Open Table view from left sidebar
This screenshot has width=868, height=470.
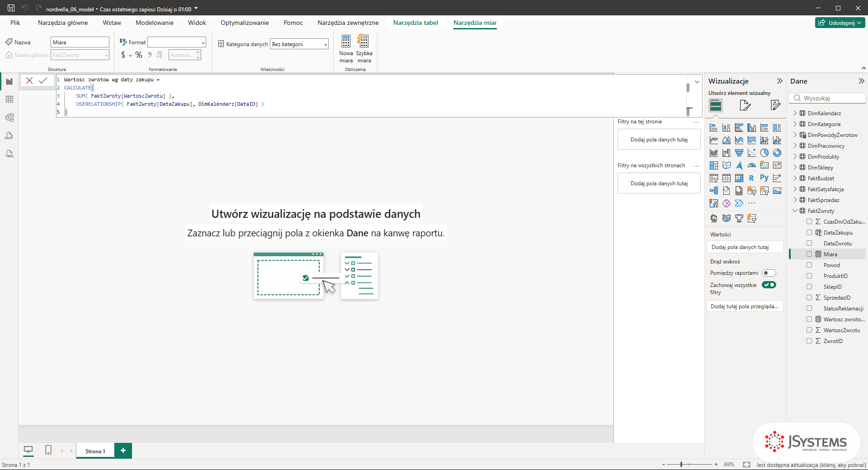(9, 99)
